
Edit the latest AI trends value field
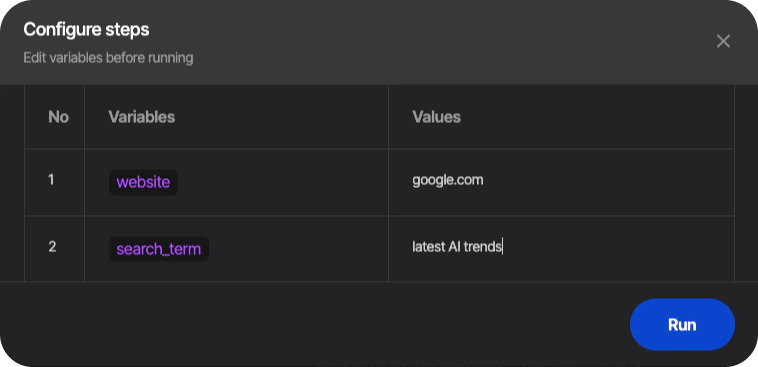tap(561, 249)
